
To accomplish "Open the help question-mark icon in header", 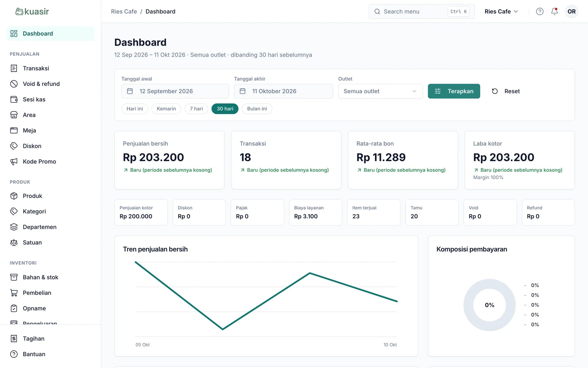I will pyautogui.click(x=540, y=11).
